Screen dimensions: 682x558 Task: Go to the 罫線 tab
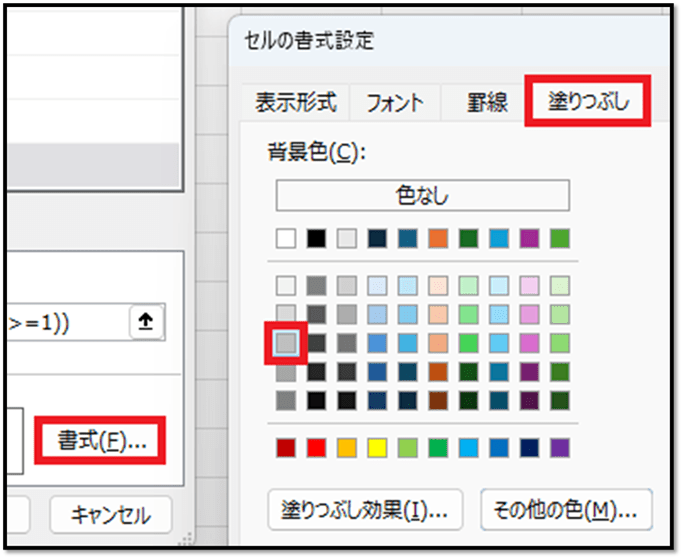click(487, 102)
